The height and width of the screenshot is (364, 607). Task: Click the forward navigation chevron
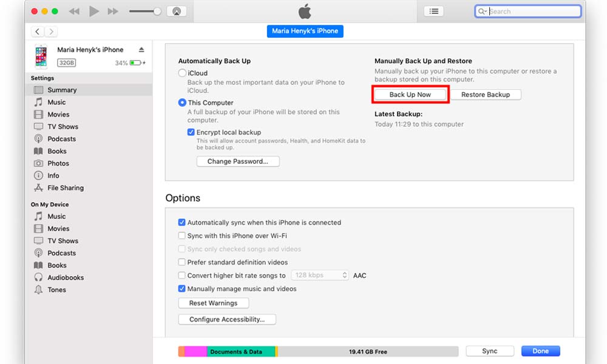click(52, 32)
